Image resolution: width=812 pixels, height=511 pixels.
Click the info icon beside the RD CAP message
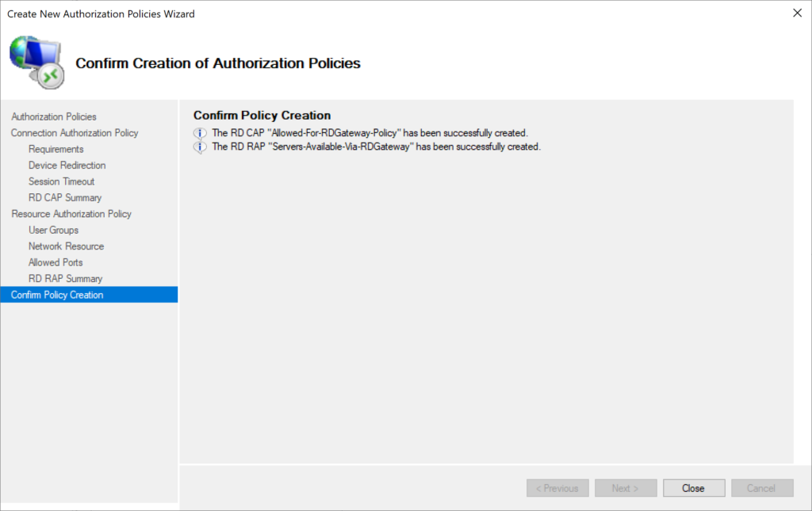[x=200, y=133]
